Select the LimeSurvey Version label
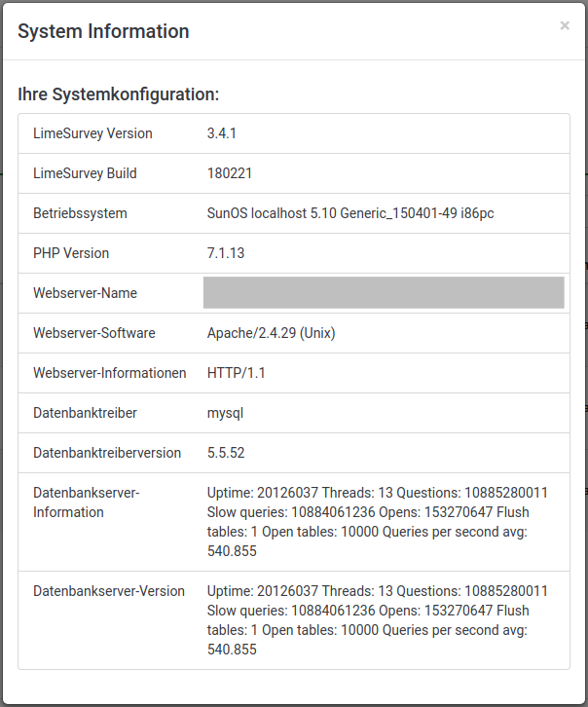Image resolution: width=588 pixels, height=707 pixels. pos(92,133)
